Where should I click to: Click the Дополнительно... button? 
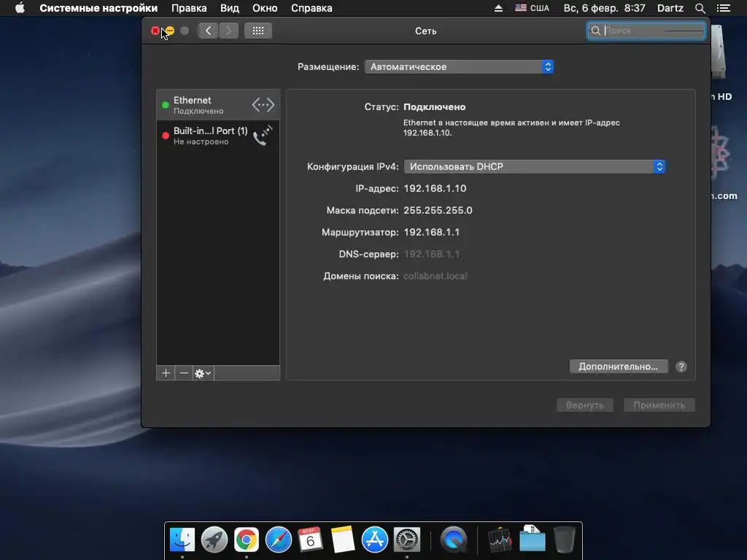pyautogui.click(x=619, y=367)
